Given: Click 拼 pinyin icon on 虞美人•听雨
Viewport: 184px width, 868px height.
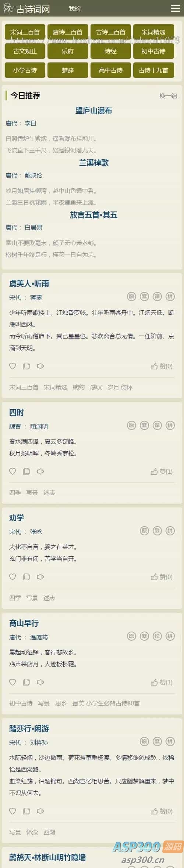Looking at the screenshot, I should pos(170,296).
